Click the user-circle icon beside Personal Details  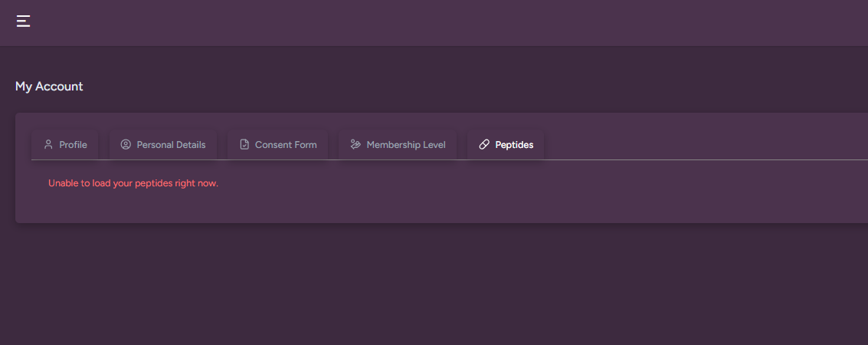pyautogui.click(x=126, y=144)
